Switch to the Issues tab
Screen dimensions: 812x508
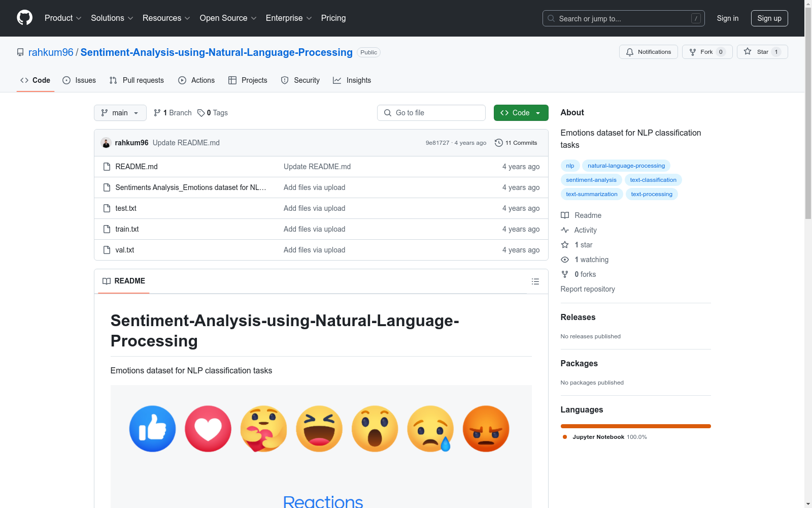[x=79, y=80]
